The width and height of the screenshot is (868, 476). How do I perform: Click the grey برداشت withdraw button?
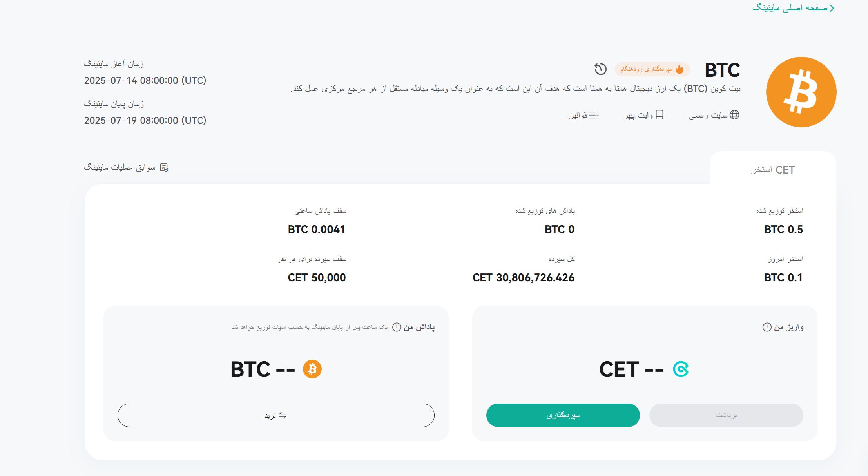[726, 415]
